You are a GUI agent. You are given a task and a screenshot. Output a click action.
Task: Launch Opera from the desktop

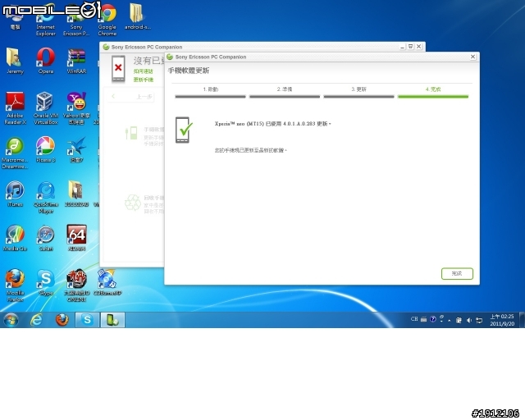pos(46,61)
